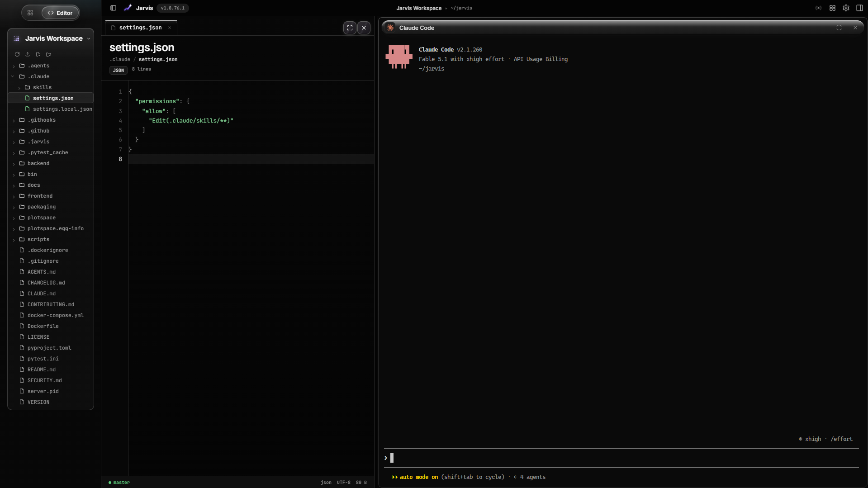The image size is (868, 488).
Task: Open the bin folder
Action: [51, 174]
